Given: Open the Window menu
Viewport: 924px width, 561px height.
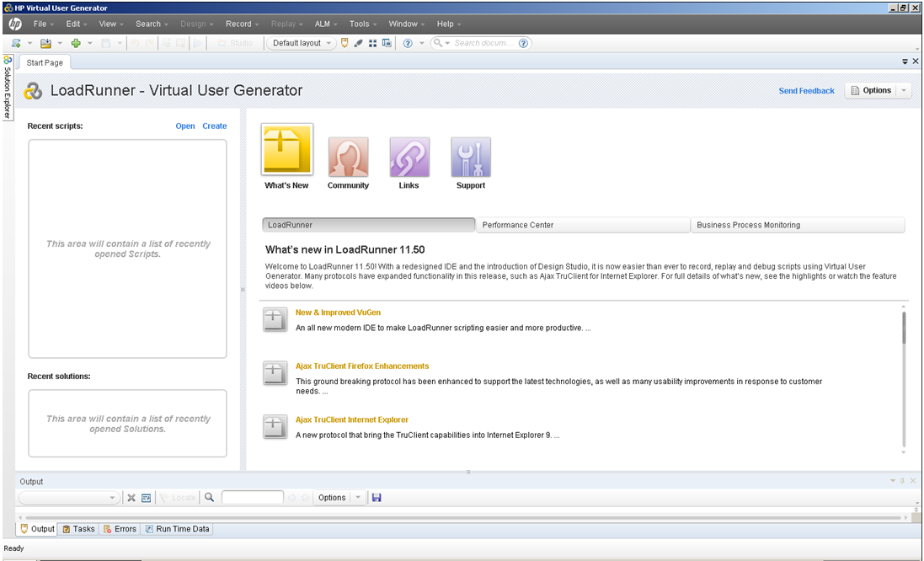Looking at the screenshot, I should coord(407,24).
